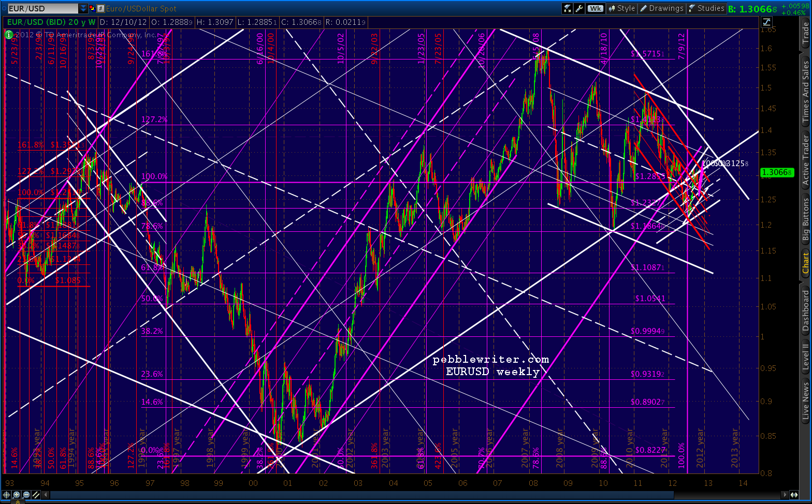The height and width of the screenshot is (504, 812).
Task: Zoom out with the magnifier minus icon
Action: pyautogui.click(x=26, y=495)
